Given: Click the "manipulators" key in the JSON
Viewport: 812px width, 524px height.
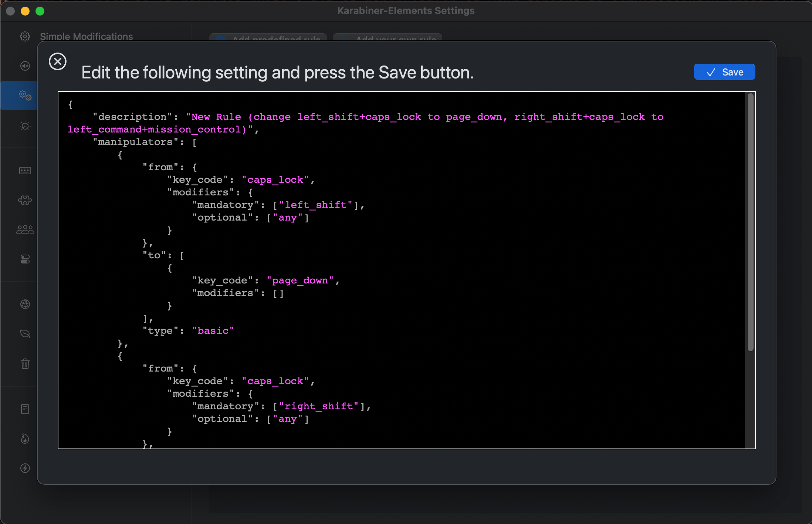Looking at the screenshot, I should point(136,142).
